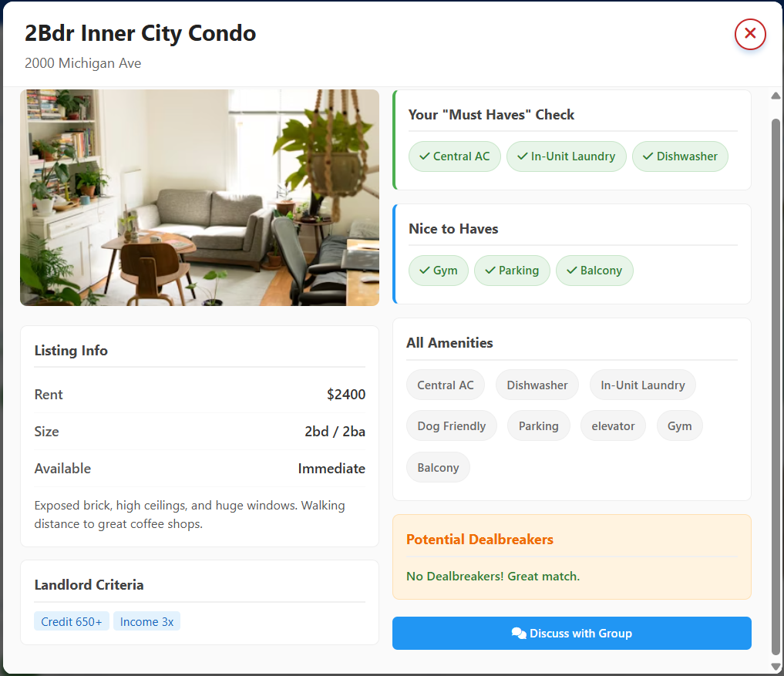Click the scrollbar down arrow
Image resolution: width=784 pixels, height=676 pixels.
(x=776, y=668)
